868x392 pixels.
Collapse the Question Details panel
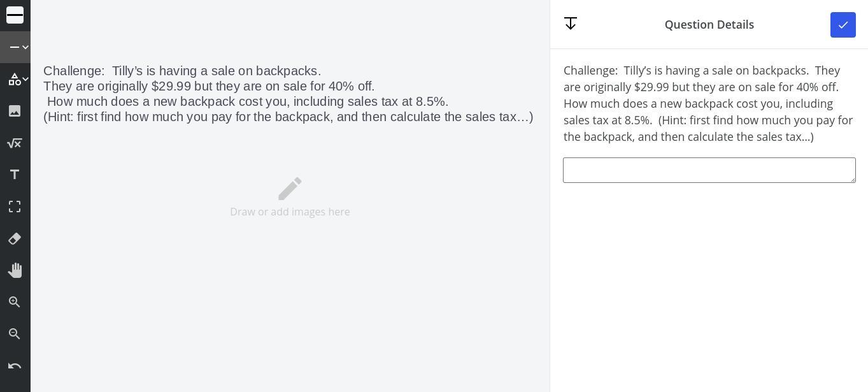point(571,24)
